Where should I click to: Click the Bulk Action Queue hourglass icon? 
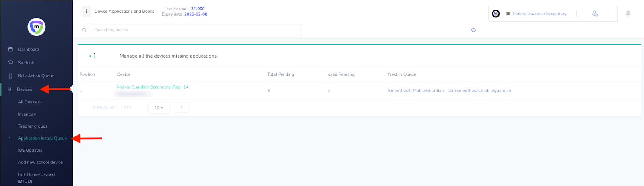tap(10, 76)
